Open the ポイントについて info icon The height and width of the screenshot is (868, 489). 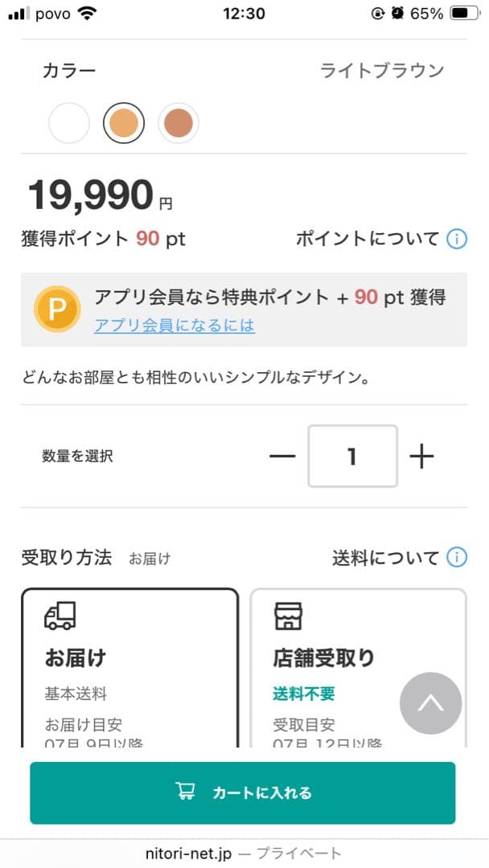[456, 239]
